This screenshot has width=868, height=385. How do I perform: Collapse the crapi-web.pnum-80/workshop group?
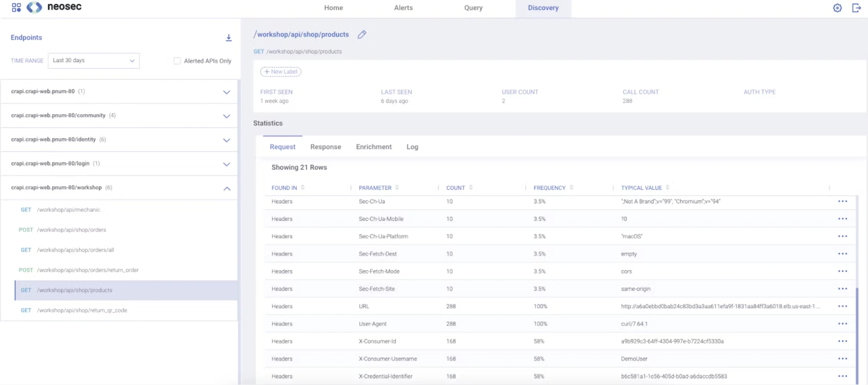[x=227, y=189]
